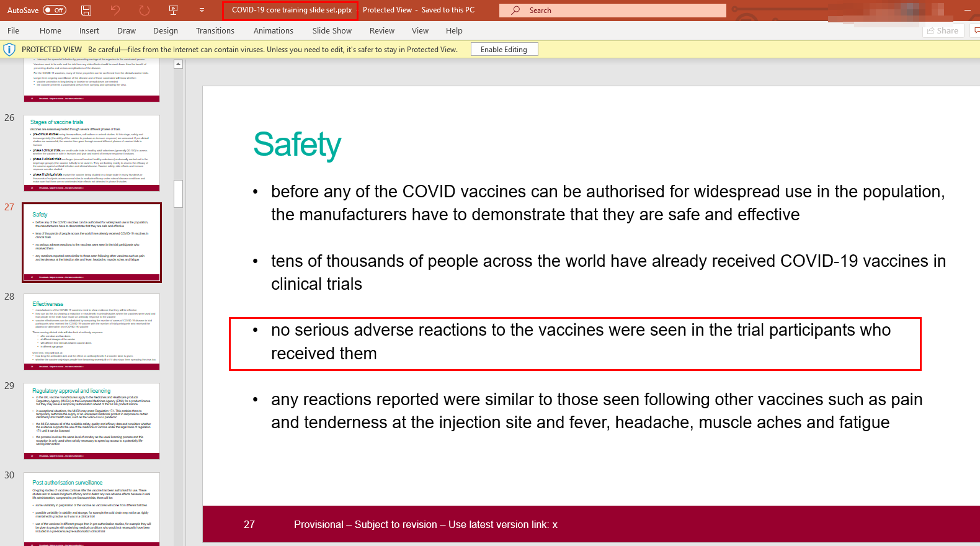Click the thumbnail pane scrollbar thumb

pos(179,194)
